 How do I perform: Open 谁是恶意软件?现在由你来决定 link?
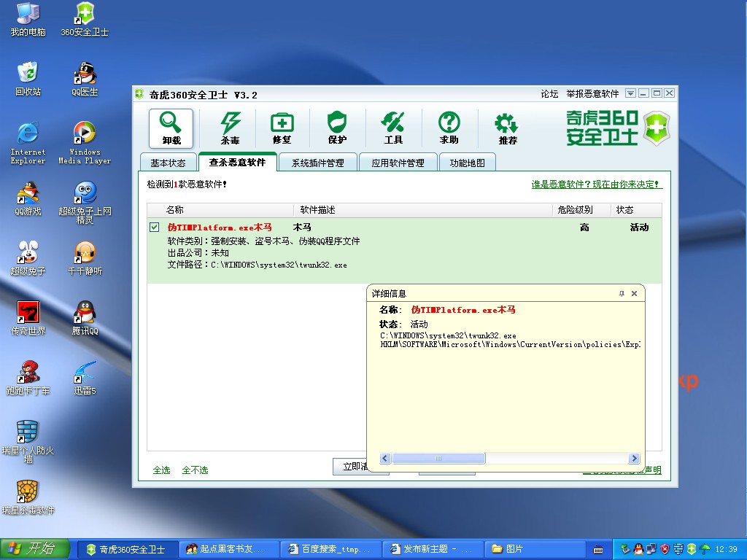[x=597, y=184]
